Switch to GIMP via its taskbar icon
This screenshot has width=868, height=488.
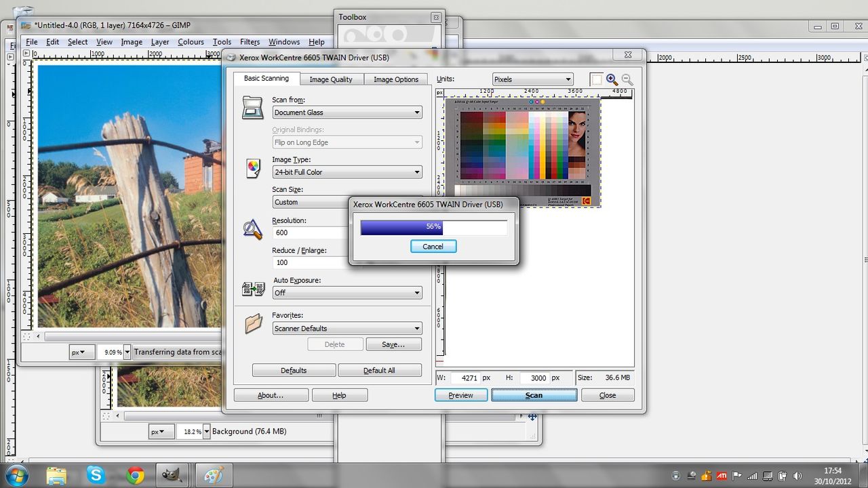pos(174,475)
